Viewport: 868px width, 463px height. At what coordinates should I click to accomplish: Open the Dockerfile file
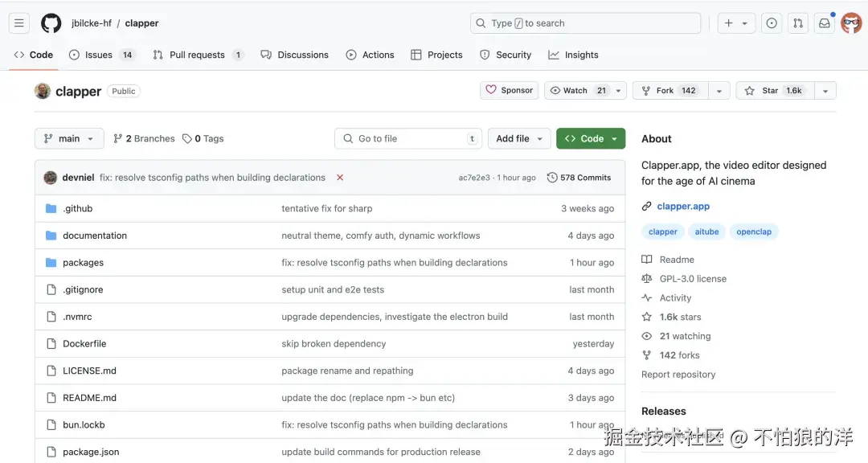pyautogui.click(x=84, y=344)
